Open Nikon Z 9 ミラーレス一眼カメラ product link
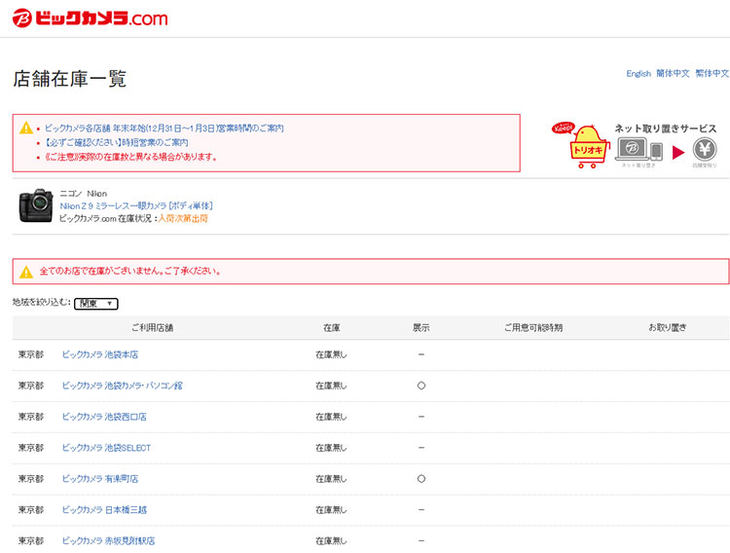 [x=136, y=206]
